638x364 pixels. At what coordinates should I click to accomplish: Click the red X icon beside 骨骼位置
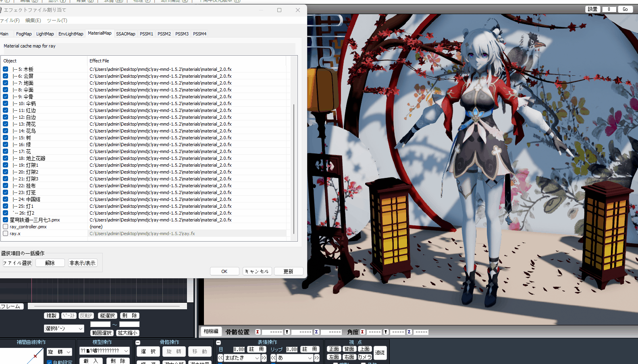[x=258, y=332]
